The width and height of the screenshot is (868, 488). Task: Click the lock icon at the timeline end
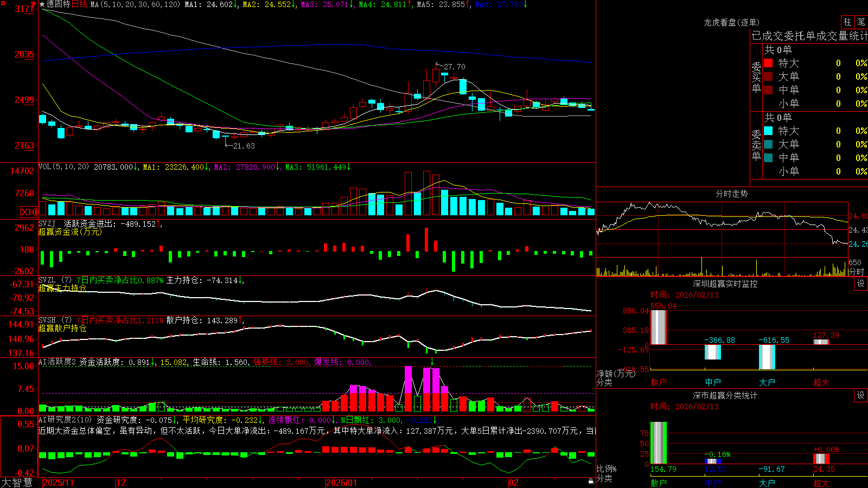point(591,481)
